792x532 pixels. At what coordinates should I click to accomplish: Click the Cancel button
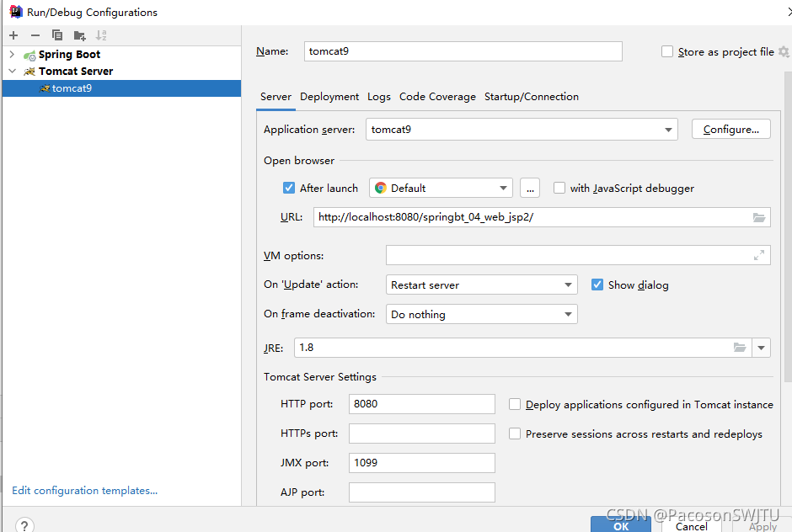click(692, 525)
